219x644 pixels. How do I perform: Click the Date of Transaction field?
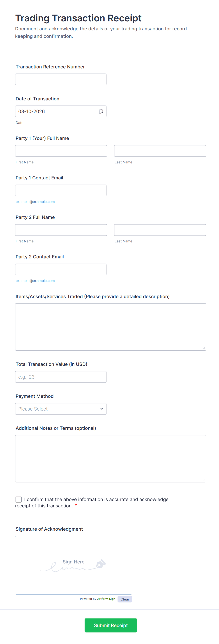coord(56,111)
